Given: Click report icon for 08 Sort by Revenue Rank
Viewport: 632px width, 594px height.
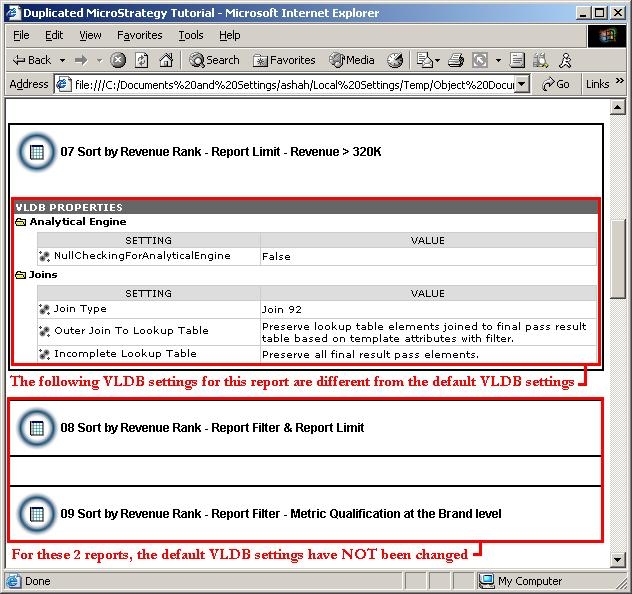Looking at the screenshot, I should click(37, 428).
